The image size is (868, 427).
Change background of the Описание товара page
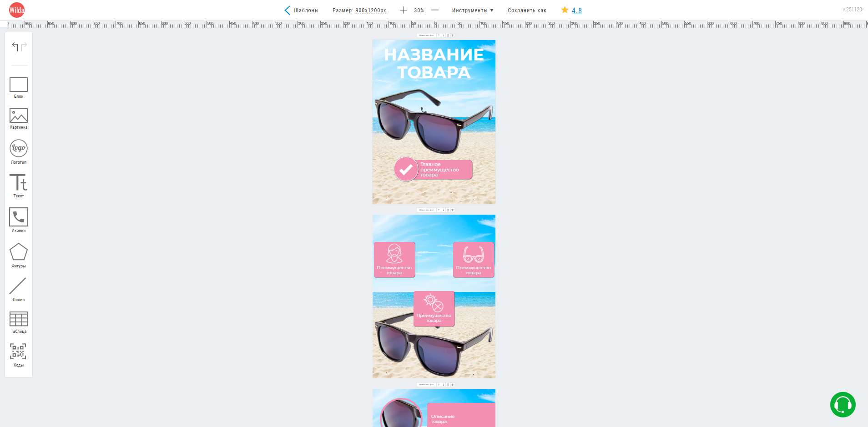coord(426,385)
